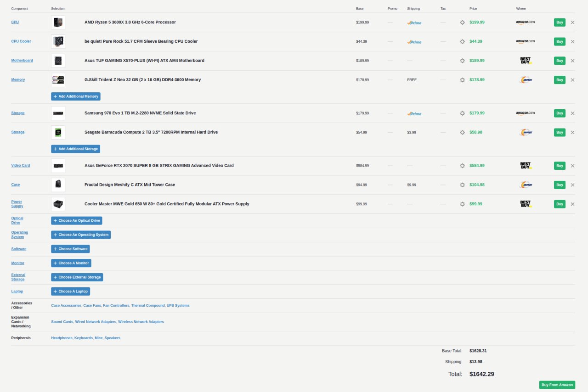Click Best Buy logo in Video Card row
The width and height of the screenshot is (588, 392).
click(526, 166)
